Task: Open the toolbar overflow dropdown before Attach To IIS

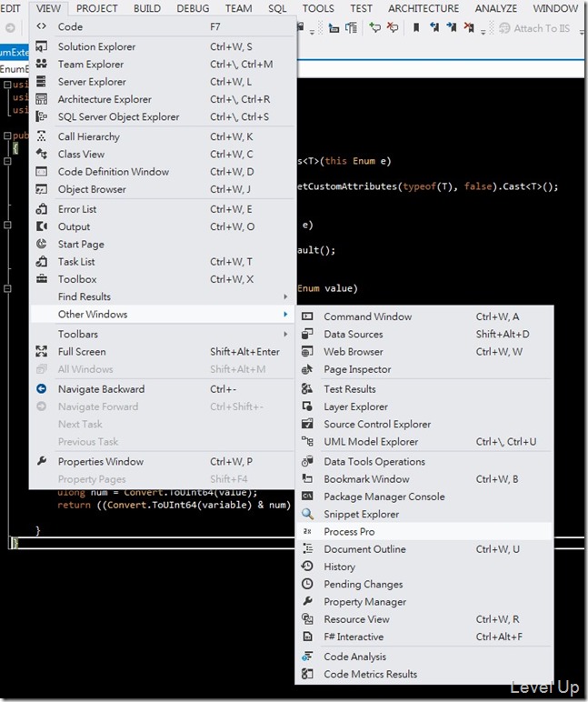Action: click(483, 31)
